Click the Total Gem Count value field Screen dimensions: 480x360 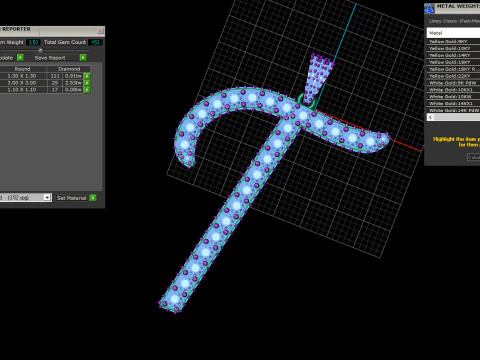click(96, 42)
